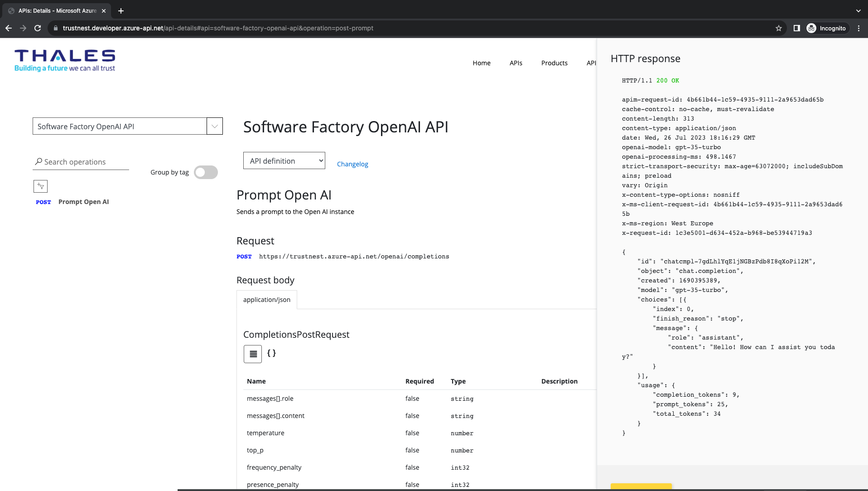
Task: Select the Prompt Open AI operation
Action: tap(84, 202)
